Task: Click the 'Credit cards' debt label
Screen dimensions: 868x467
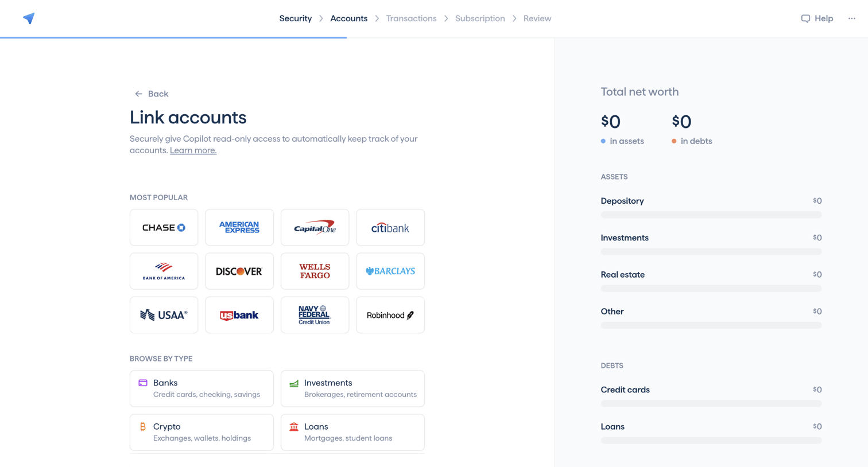Action: [625, 390]
